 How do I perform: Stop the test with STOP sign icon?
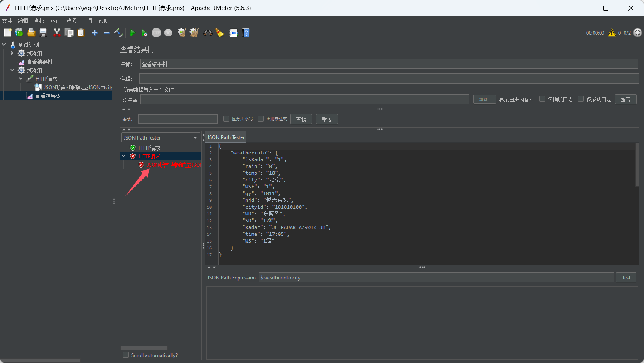(156, 33)
